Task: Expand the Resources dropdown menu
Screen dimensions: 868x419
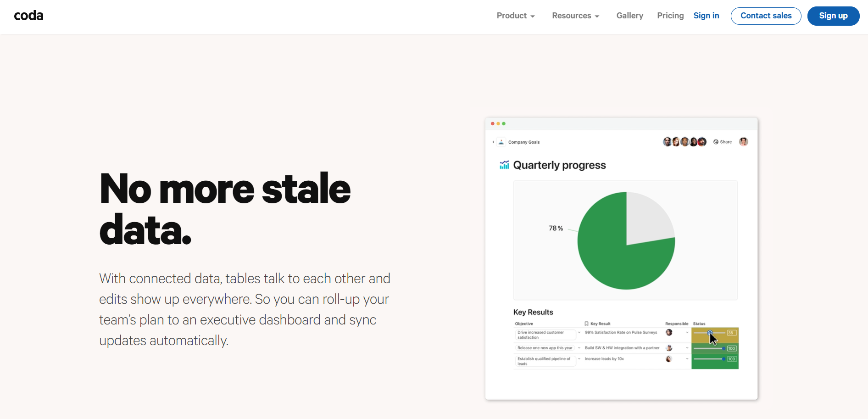Action: [x=575, y=16]
